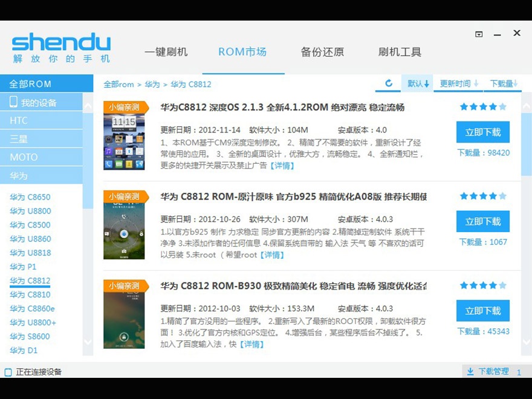Click the sidebar scrollbar thumb

point(88,161)
